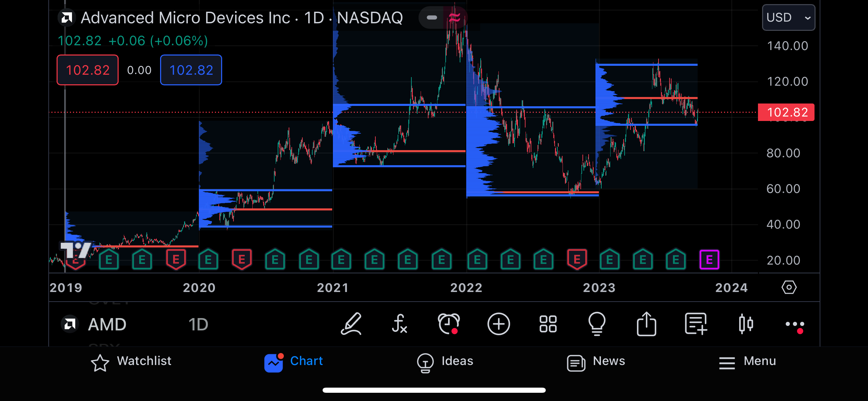Change the 1D interval selector
868x401 pixels.
(x=198, y=325)
